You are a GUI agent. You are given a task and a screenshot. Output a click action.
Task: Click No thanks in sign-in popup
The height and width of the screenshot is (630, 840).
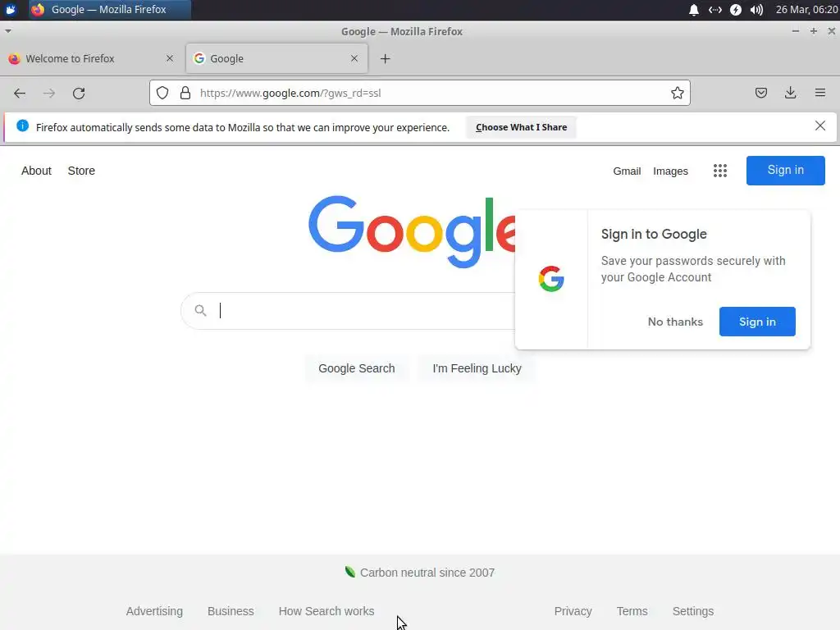pos(675,322)
